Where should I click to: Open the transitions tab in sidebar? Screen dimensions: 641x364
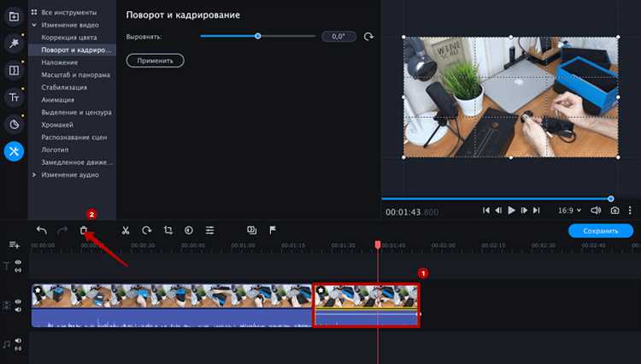pos(14,70)
